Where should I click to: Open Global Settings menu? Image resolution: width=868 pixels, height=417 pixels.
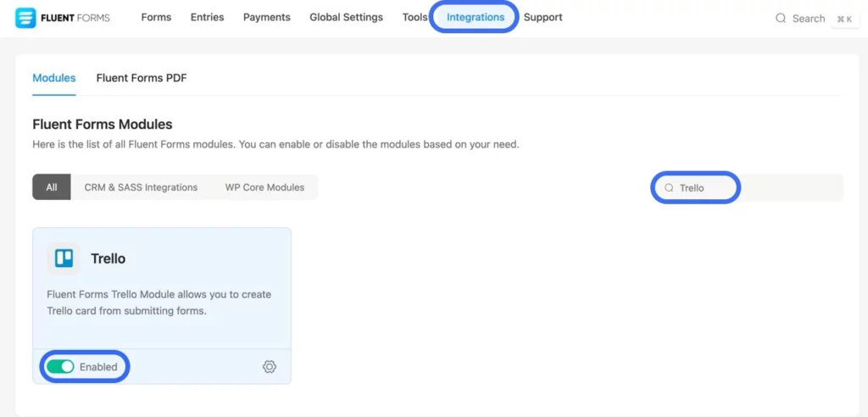(x=346, y=17)
